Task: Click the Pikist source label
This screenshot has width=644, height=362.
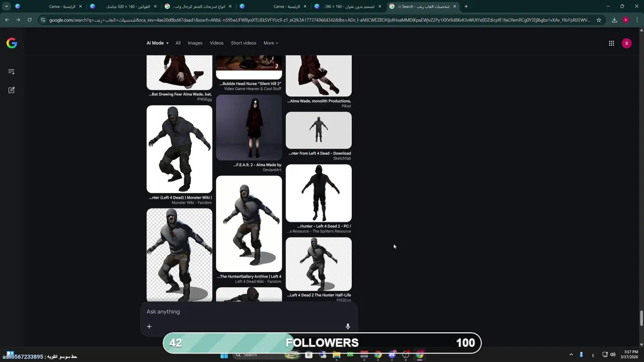Action: click(346, 106)
